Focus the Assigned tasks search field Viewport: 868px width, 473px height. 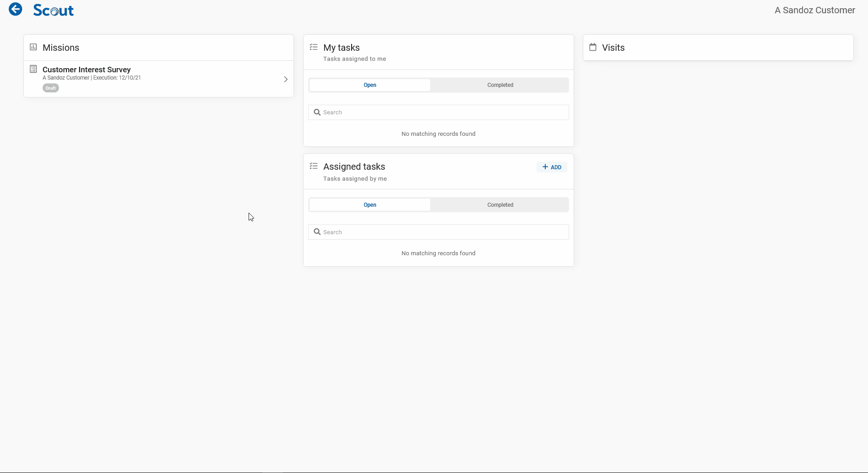444,232
